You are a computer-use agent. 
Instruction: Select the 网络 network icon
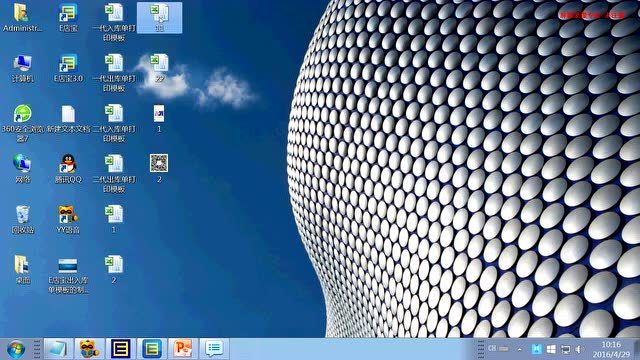pyautogui.click(x=22, y=169)
